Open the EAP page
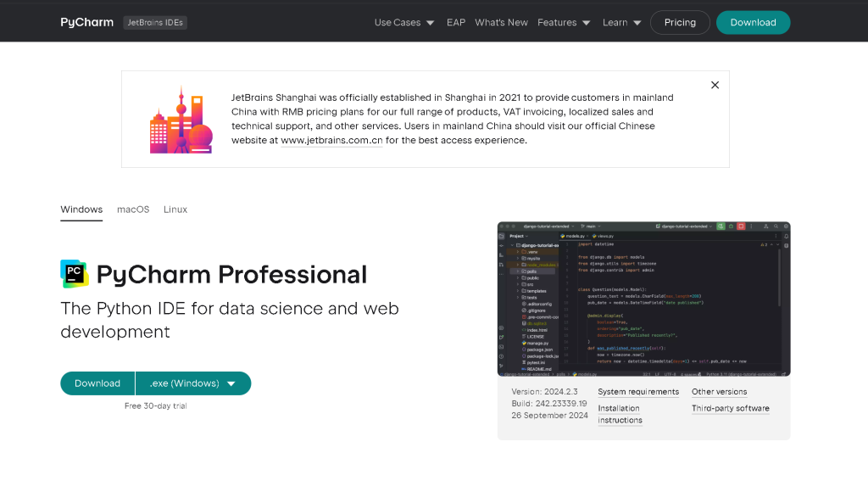Viewport: 868px width, 481px height. coord(456,23)
